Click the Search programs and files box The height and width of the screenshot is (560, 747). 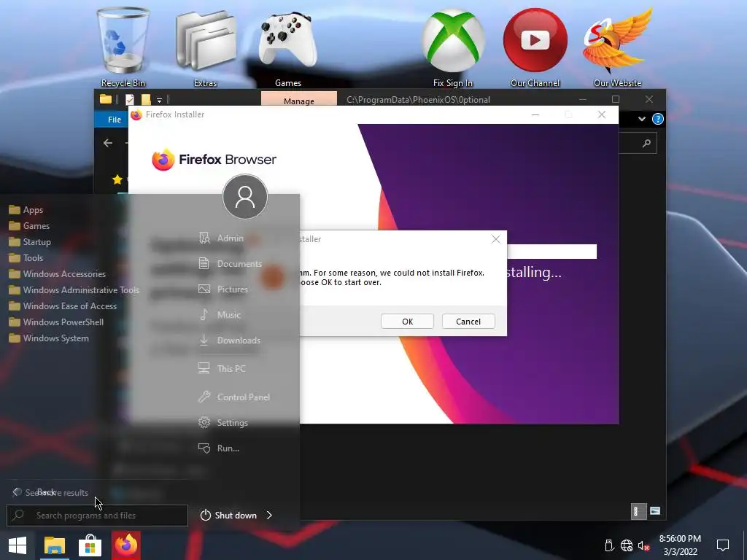tap(97, 516)
